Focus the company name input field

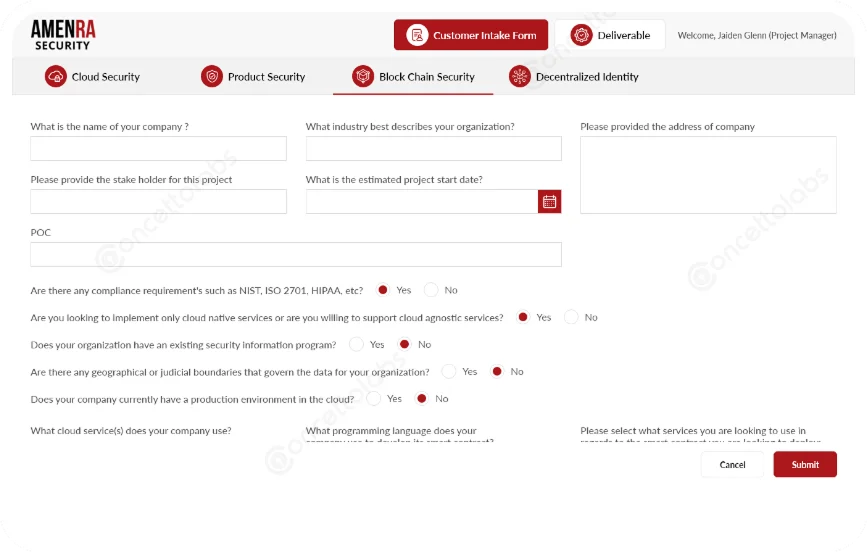(158, 149)
